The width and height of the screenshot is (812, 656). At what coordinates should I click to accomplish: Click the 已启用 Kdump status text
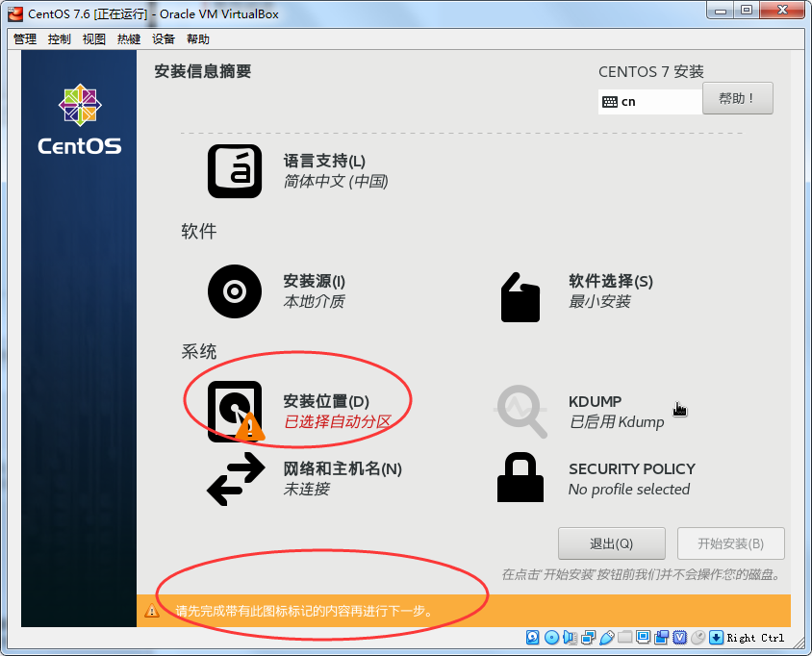[x=617, y=421]
